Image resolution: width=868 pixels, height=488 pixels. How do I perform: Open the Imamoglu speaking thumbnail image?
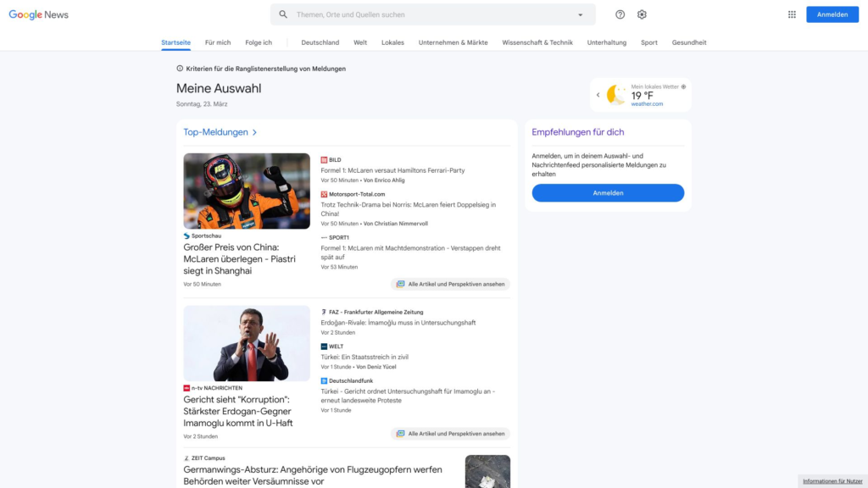click(247, 343)
